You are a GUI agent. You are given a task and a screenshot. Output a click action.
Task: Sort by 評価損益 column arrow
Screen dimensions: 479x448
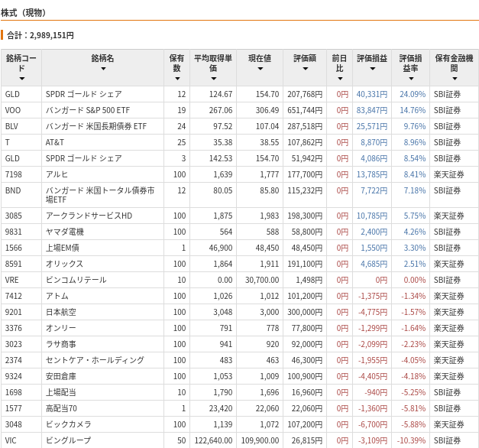coord(372,69)
